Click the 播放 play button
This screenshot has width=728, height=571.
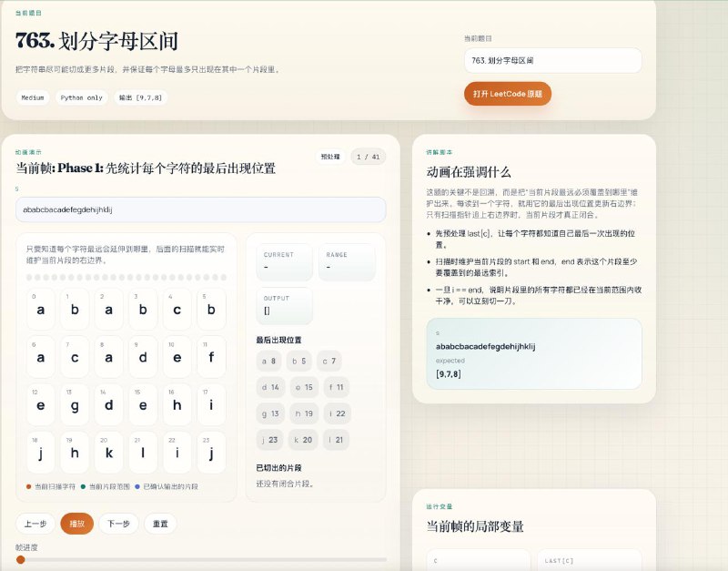76,525
